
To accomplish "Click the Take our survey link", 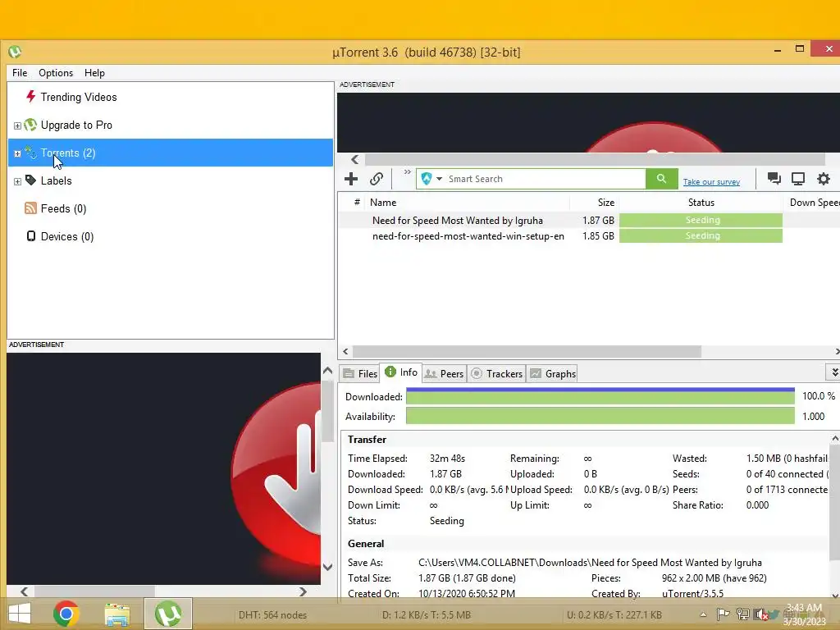I will coord(711,182).
